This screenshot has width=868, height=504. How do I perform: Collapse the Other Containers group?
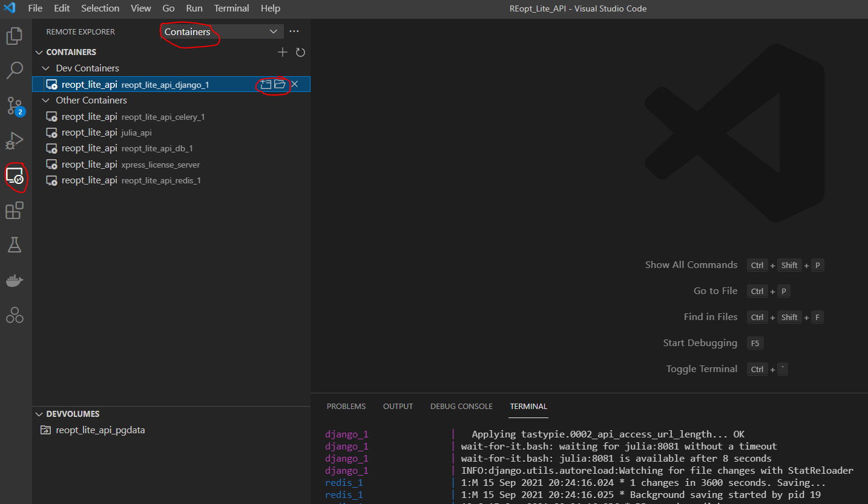[x=45, y=100]
